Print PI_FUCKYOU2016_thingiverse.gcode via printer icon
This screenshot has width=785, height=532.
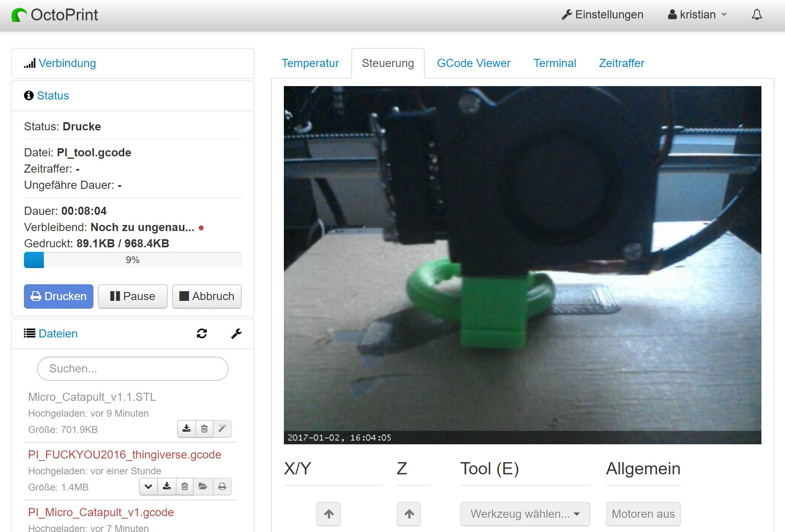[222, 487]
